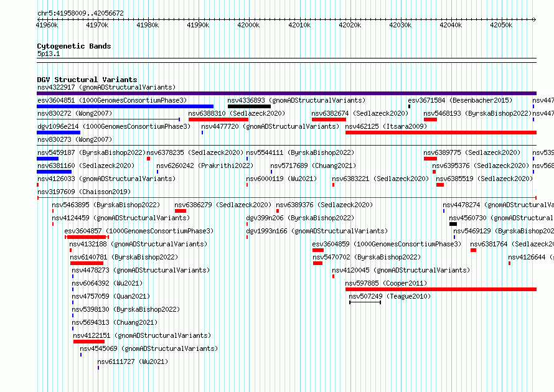Click nsv5468193 ByrskaBishop2022 label

point(477,113)
